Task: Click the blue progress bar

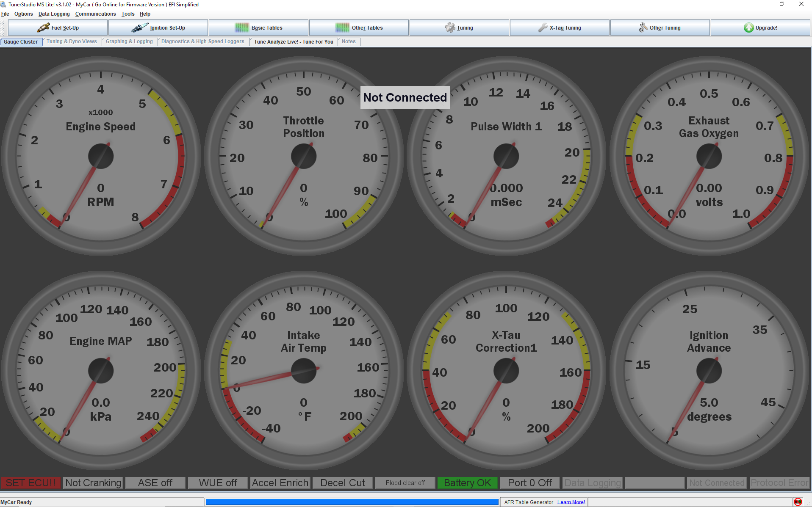Action: pyautogui.click(x=352, y=502)
